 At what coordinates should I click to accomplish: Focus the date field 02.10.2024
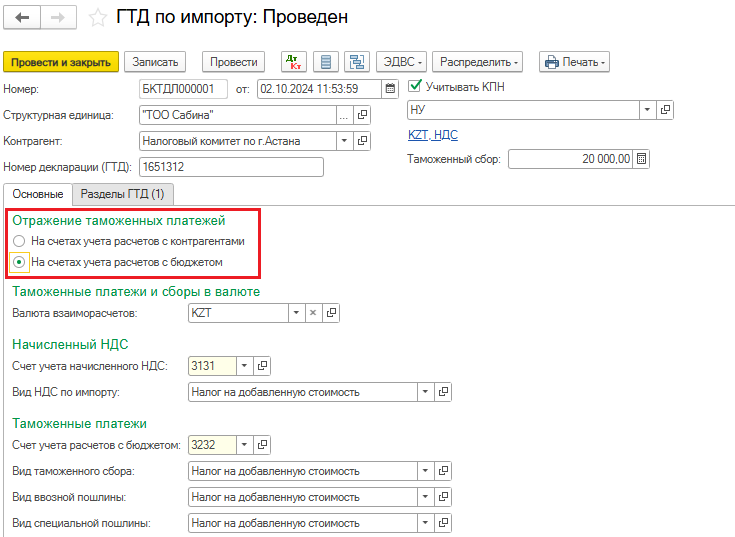319,89
